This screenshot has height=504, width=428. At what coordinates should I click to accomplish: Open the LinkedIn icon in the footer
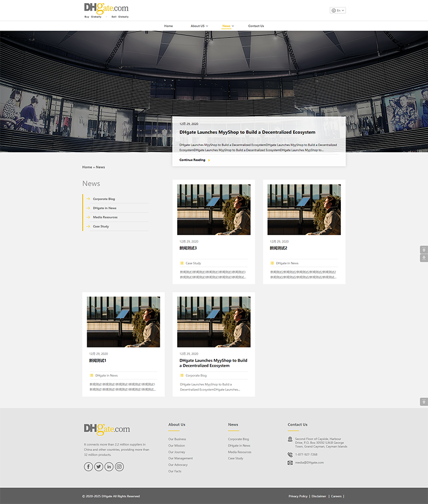pyautogui.click(x=109, y=467)
